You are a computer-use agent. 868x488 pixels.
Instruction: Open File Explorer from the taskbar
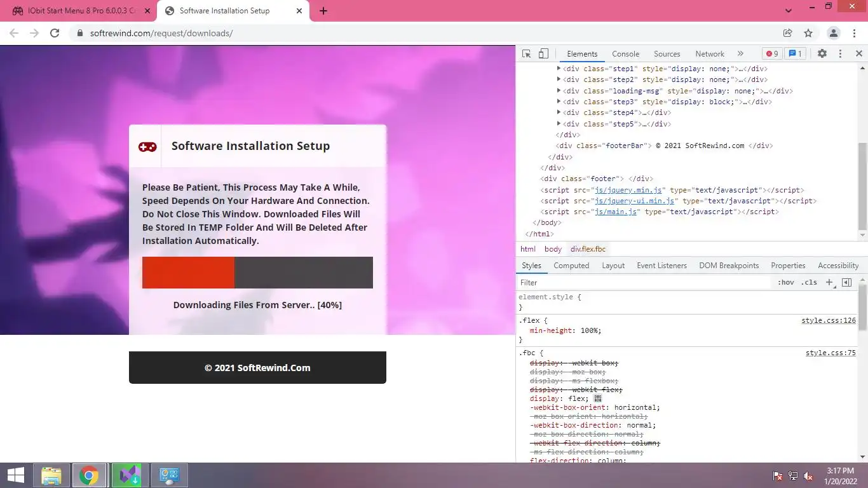[51, 475]
